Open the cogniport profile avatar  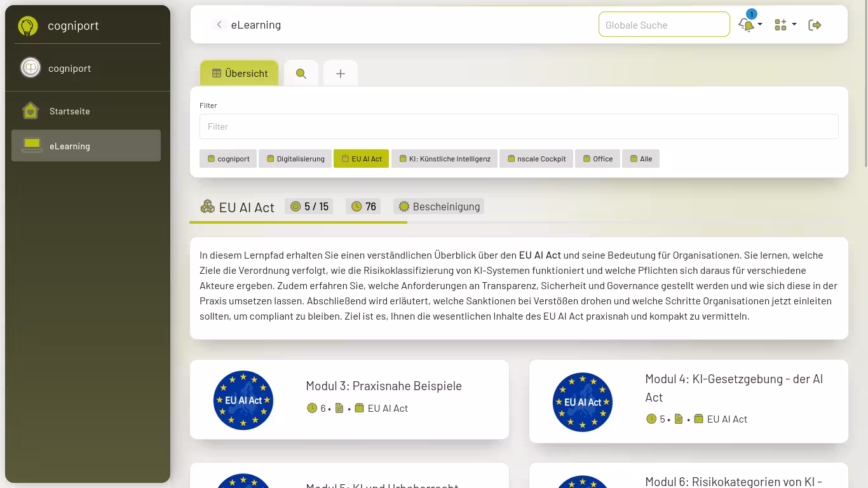(31, 67)
